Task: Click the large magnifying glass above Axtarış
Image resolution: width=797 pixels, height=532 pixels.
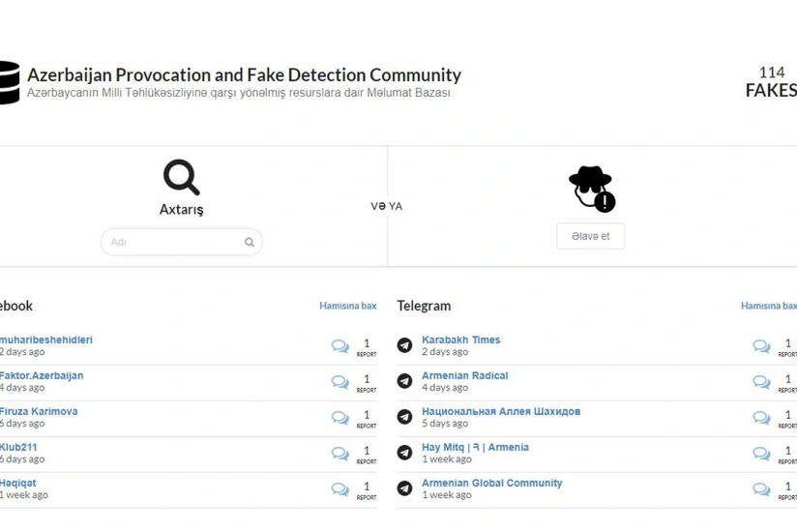Action: click(x=182, y=177)
